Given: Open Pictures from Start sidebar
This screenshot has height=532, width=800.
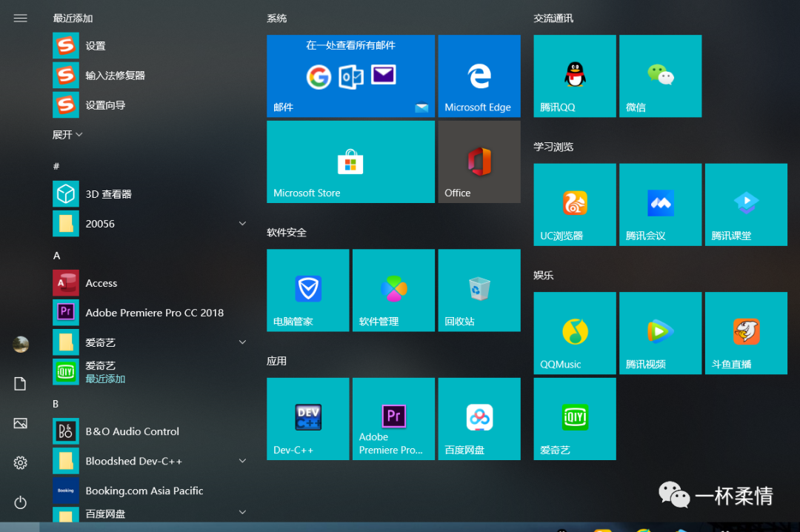Looking at the screenshot, I should point(21,423).
